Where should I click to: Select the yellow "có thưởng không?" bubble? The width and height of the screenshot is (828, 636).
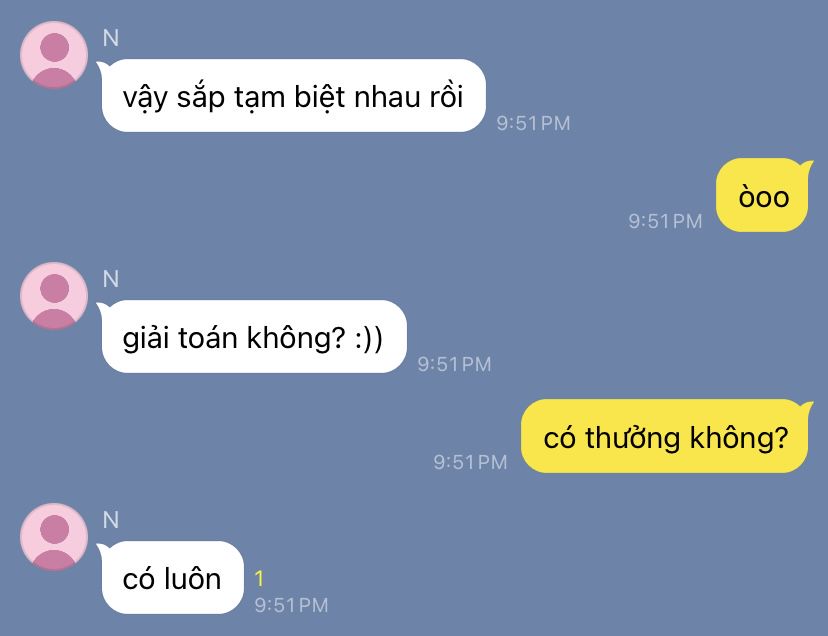(x=665, y=436)
